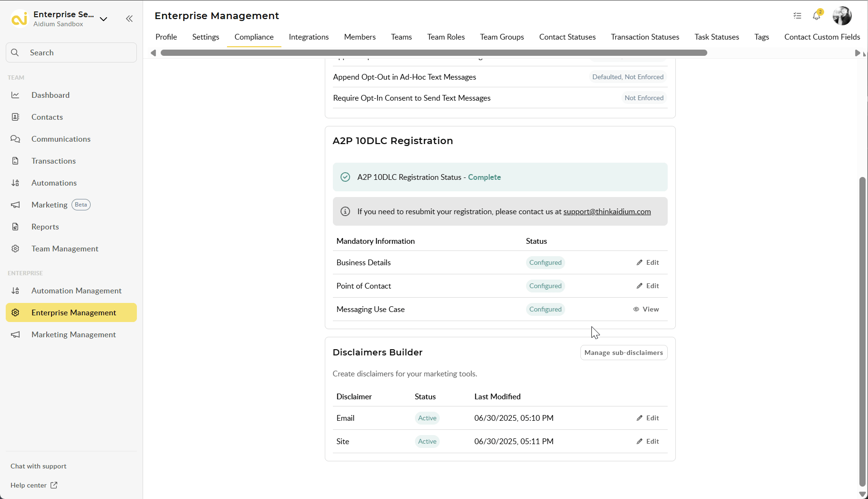This screenshot has width=868, height=499.
Task: Focus the Search input field
Action: [72, 52]
